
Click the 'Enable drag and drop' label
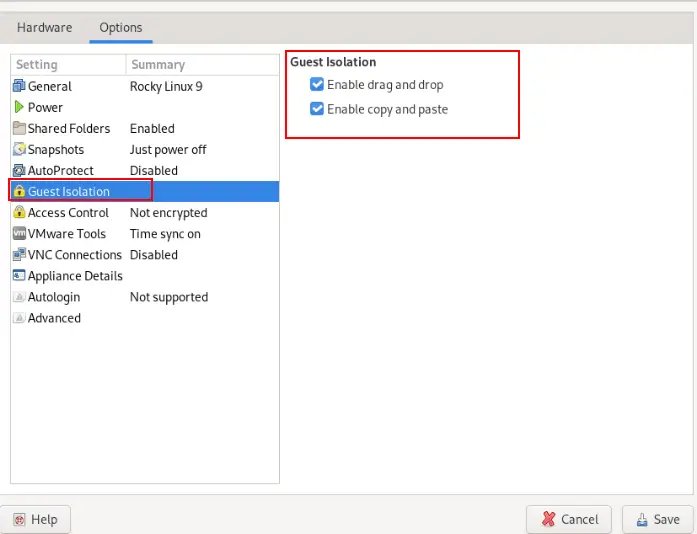[x=385, y=84]
